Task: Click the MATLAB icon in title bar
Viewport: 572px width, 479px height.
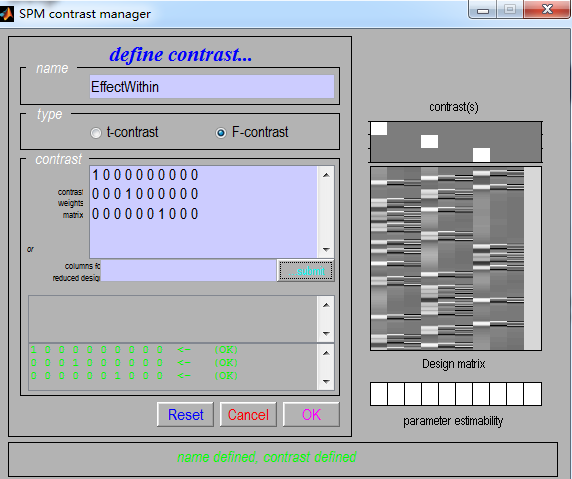Action: (x=6, y=14)
